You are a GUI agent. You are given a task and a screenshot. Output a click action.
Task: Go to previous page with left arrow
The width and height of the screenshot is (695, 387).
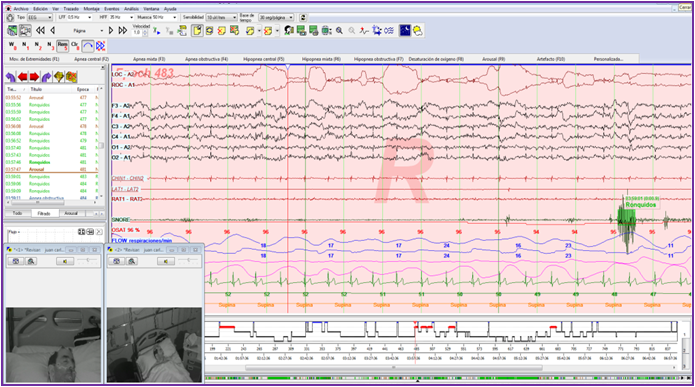pyautogui.click(x=52, y=30)
